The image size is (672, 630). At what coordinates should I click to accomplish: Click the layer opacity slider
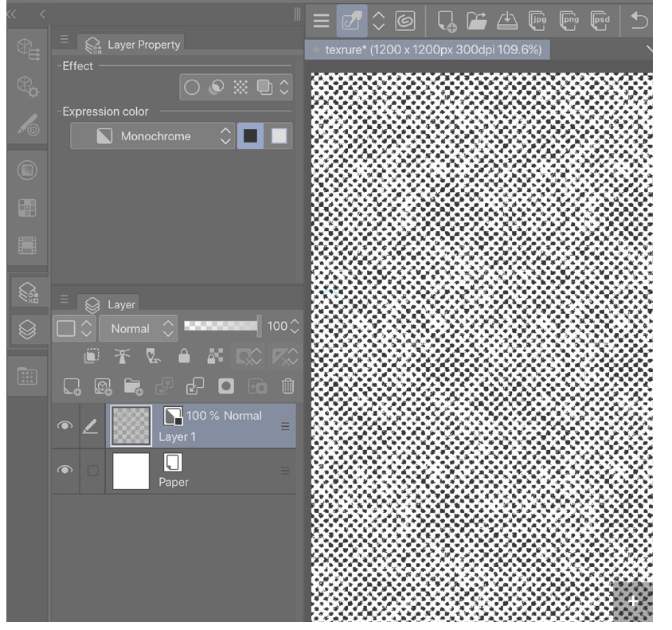(222, 326)
